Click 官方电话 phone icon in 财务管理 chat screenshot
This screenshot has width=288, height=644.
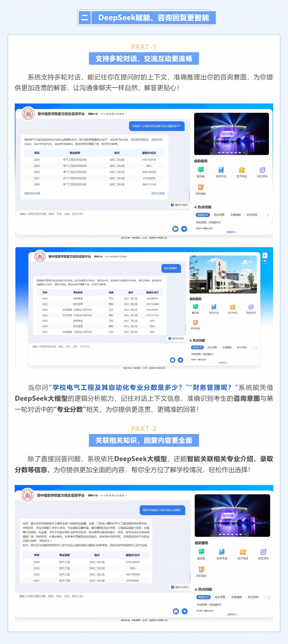click(232, 307)
